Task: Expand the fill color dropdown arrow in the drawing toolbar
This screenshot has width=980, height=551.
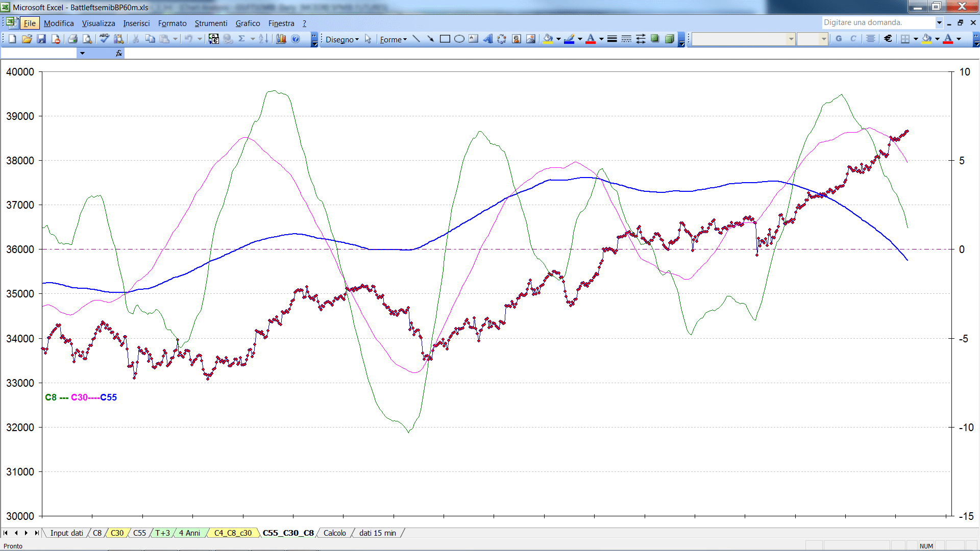Action: pos(558,39)
